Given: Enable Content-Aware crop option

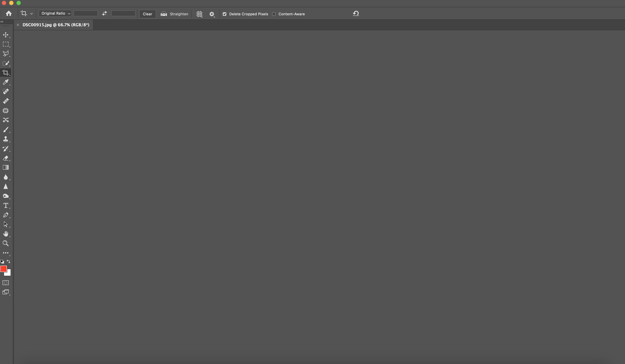Looking at the screenshot, I should 273,14.
